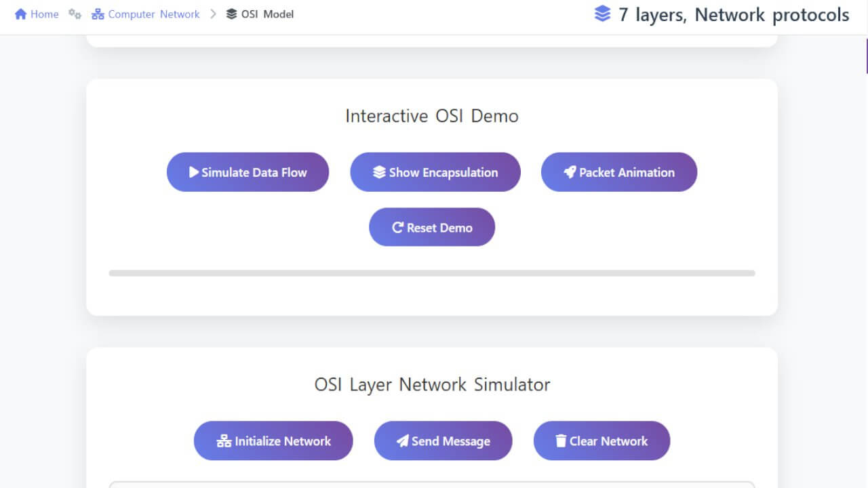The image size is (868, 488).
Task: Click the trash icon on Clear Network
Action: [560, 441]
